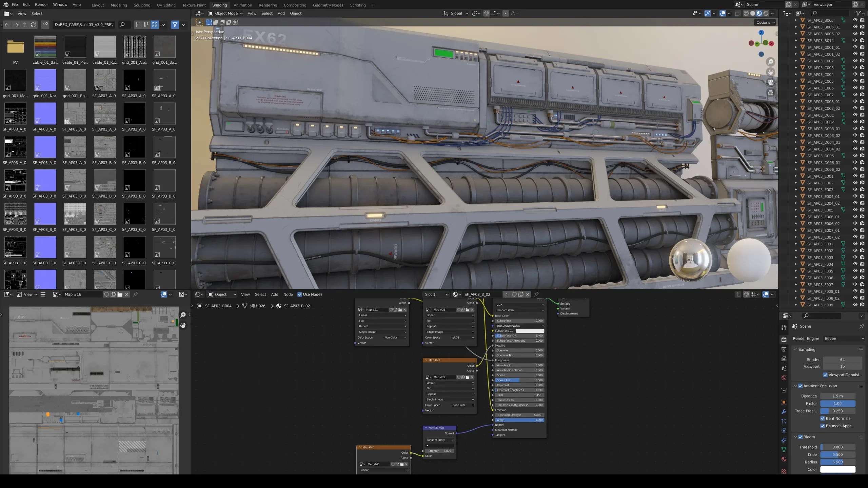
Task: Open the Object Mode dropdown
Action: (x=226, y=14)
